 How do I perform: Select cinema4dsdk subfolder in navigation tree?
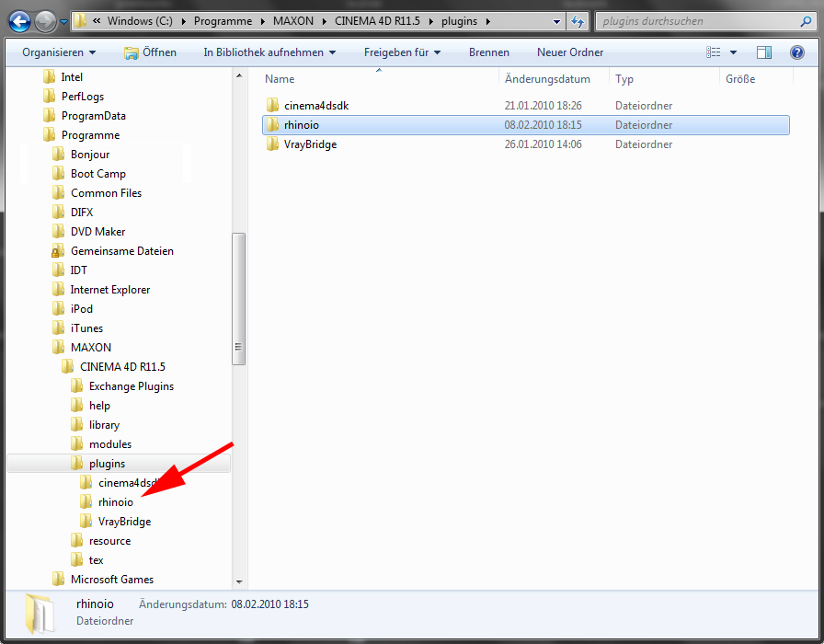point(120,483)
